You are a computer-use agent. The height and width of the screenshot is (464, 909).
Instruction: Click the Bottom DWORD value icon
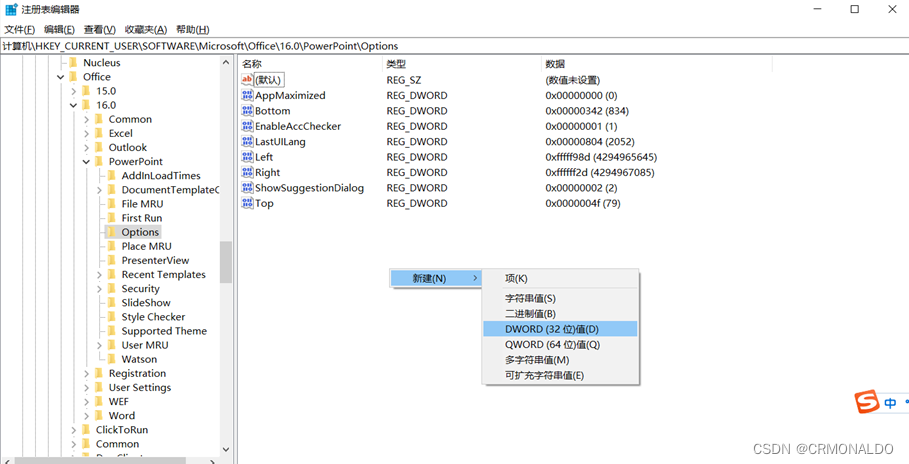pyautogui.click(x=247, y=111)
